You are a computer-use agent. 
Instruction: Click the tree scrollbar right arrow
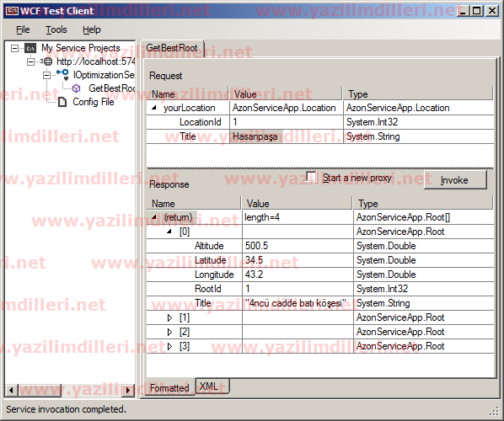(128, 390)
